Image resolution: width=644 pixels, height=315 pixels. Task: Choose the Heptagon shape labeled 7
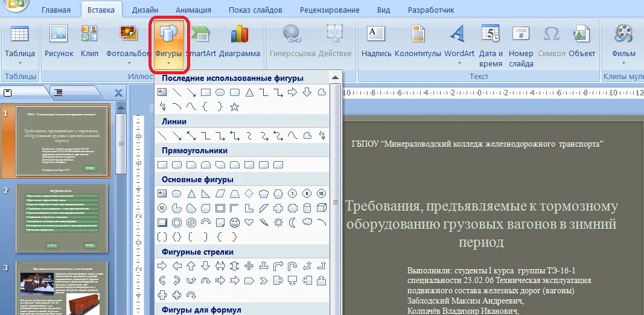click(293, 194)
